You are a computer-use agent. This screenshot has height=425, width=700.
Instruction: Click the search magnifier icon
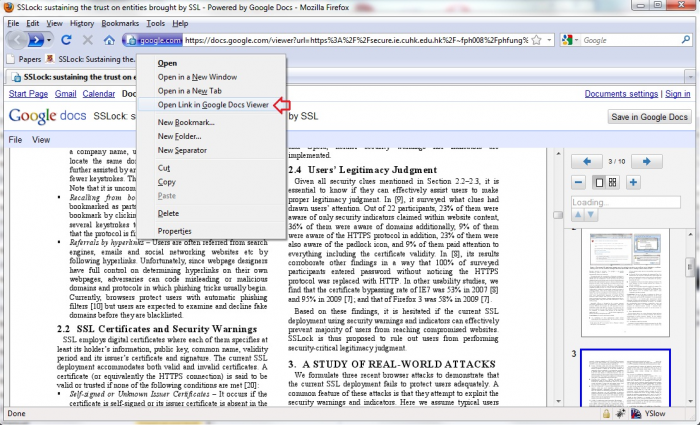coord(686,40)
